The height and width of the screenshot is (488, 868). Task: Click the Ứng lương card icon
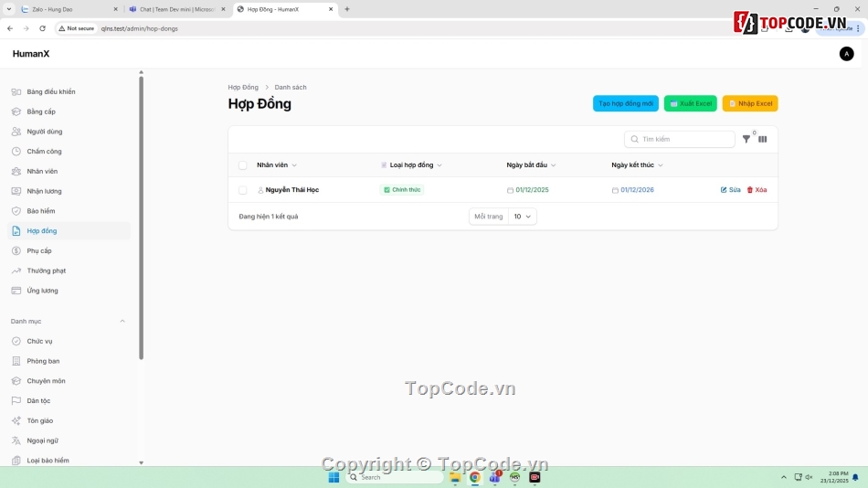pyautogui.click(x=16, y=291)
